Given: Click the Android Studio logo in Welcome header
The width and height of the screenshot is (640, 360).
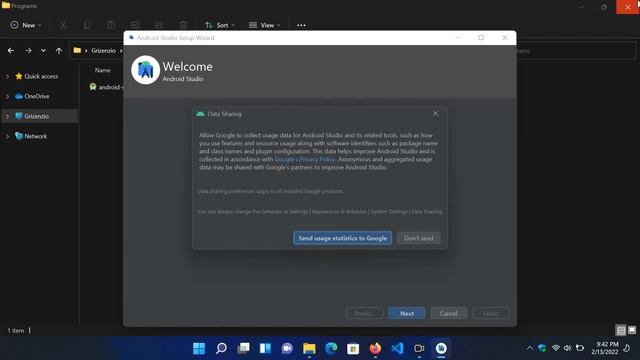Looking at the screenshot, I should 145,70.
